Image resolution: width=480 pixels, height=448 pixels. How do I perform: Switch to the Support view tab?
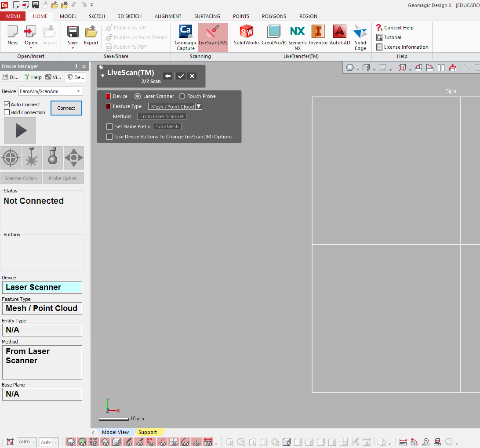[148, 432]
